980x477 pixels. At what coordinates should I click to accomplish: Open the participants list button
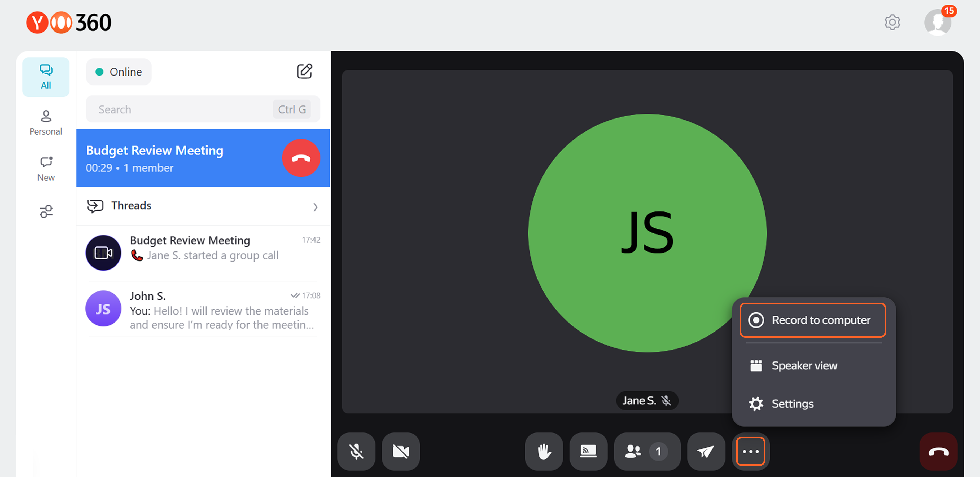click(646, 451)
